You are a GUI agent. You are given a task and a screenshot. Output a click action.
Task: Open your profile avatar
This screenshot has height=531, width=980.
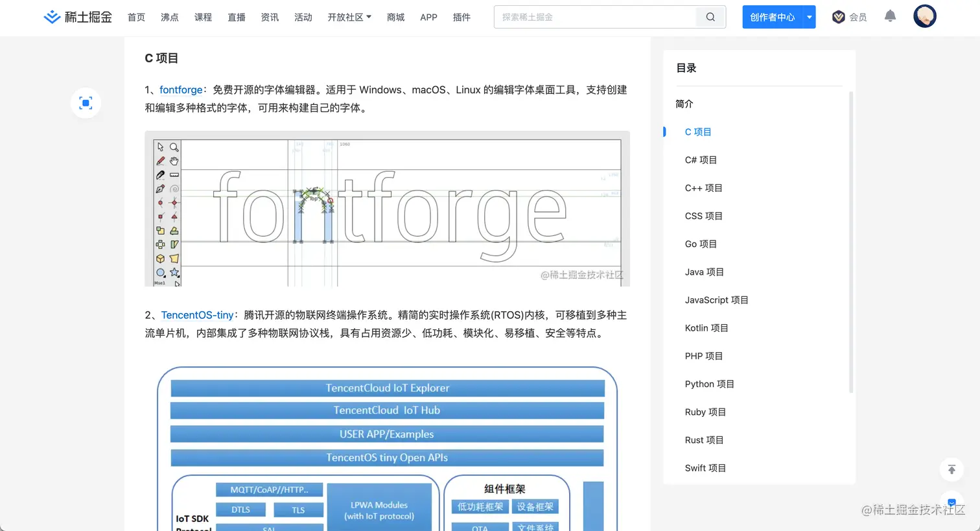(925, 16)
